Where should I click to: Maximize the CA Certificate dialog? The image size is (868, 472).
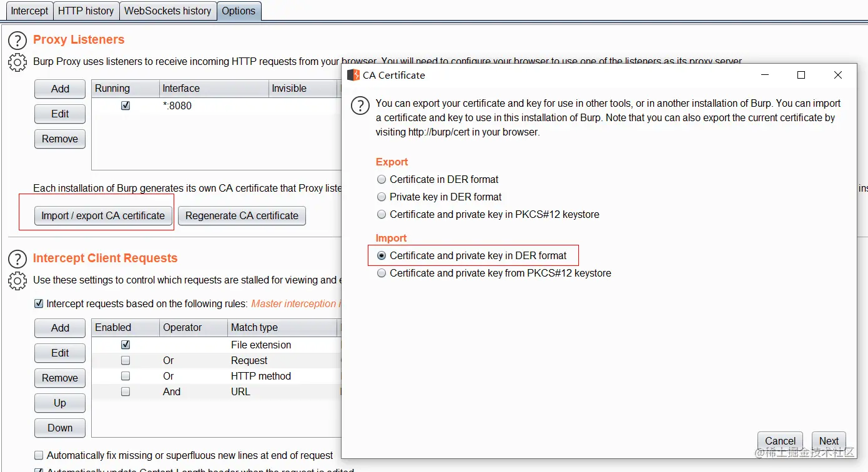[801, 75]
